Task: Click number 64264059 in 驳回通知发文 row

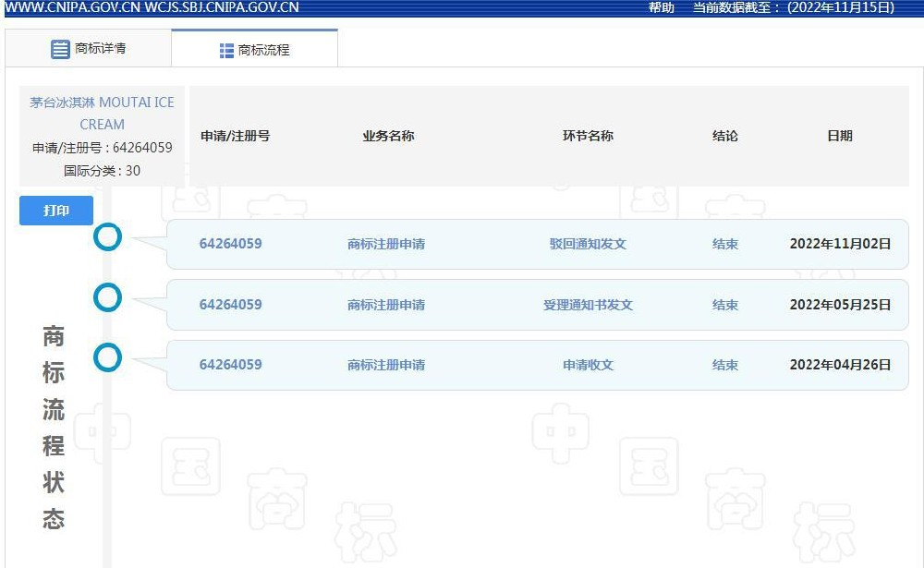Action: coord(230,243)
